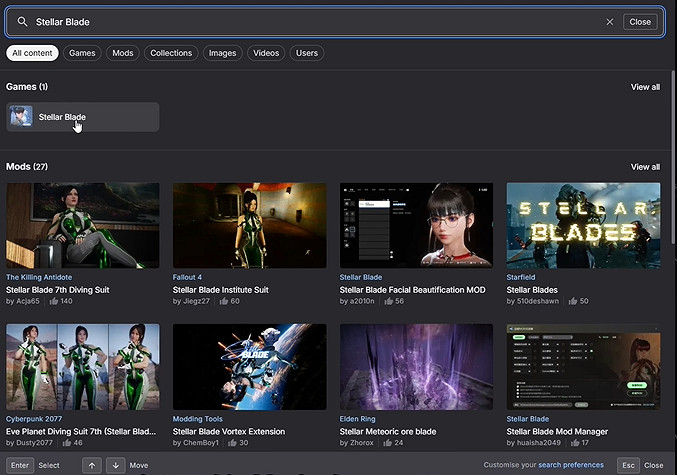Screen dimensions: 677x475
Task: Select the All content filter
Action: point(32,53)
